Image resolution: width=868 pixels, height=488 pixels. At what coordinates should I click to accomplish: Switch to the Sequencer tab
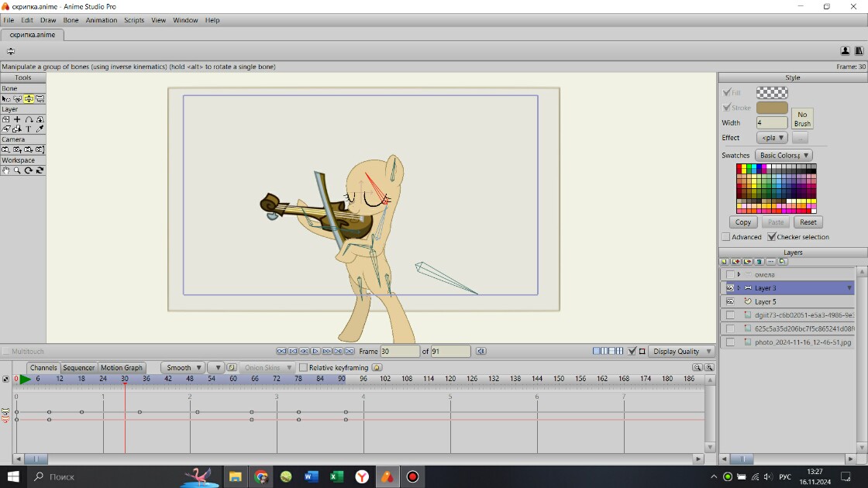[78, 367]
